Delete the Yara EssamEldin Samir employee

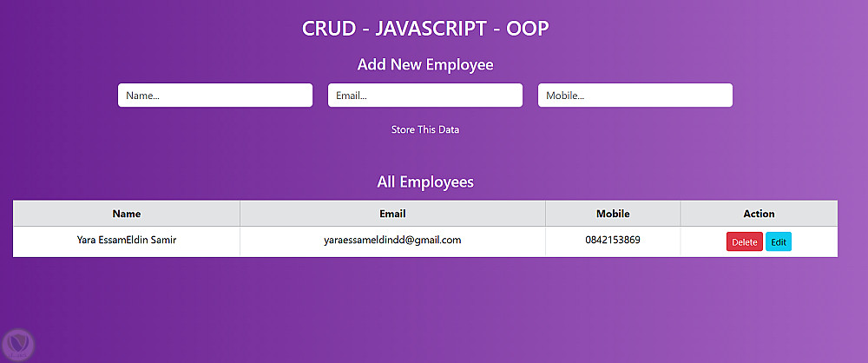pyautogui.click(x=745, y=241)
